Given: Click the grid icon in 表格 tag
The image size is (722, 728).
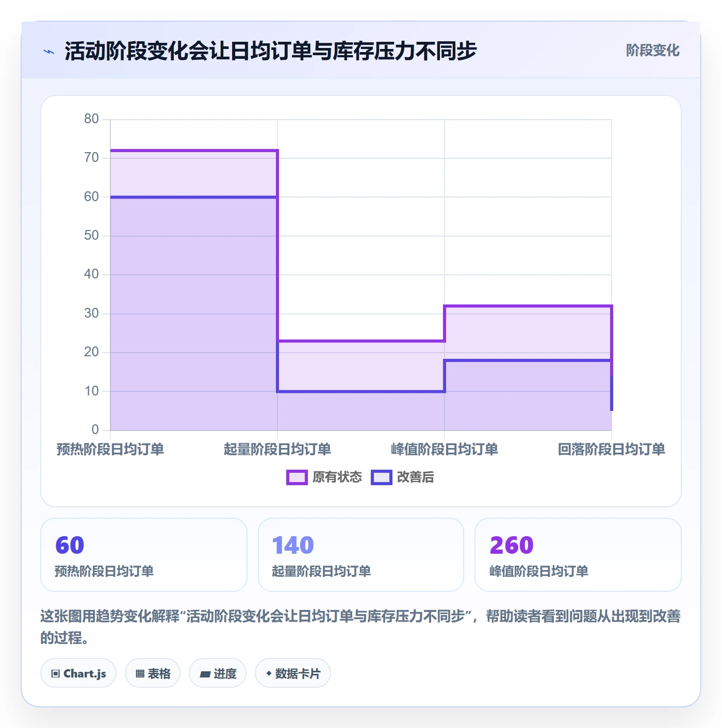Looking at the screenshot, I should [x=140, y=674].
